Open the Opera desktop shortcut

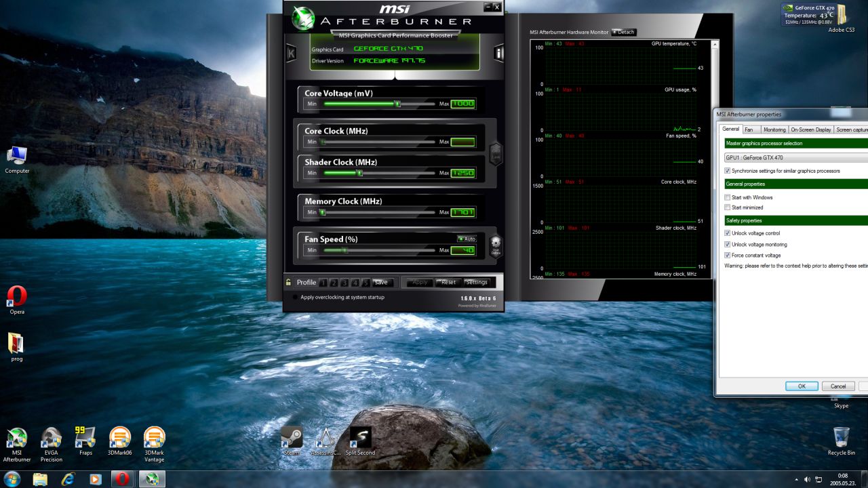click(x=17, y=300)
